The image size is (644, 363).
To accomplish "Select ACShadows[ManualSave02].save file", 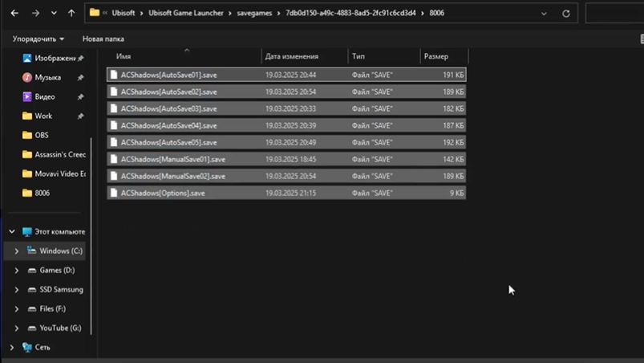I will click(172, 176).
